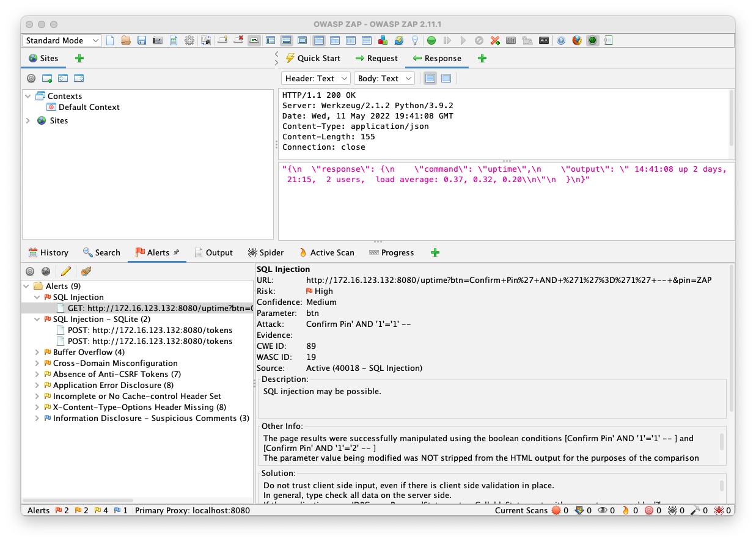Click the Firefox browser launch icon
Screen dimensions: 756x542
[x=576, y=41]
